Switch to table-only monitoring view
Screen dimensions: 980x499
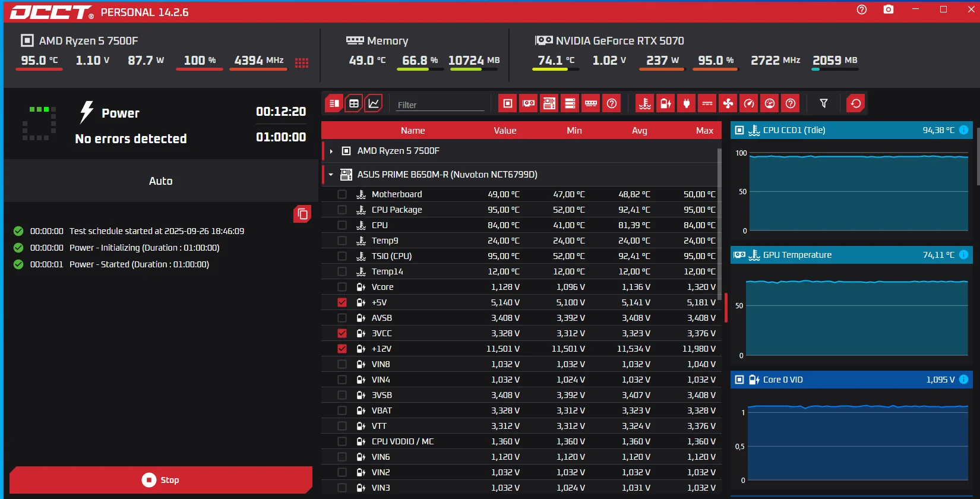354,103
